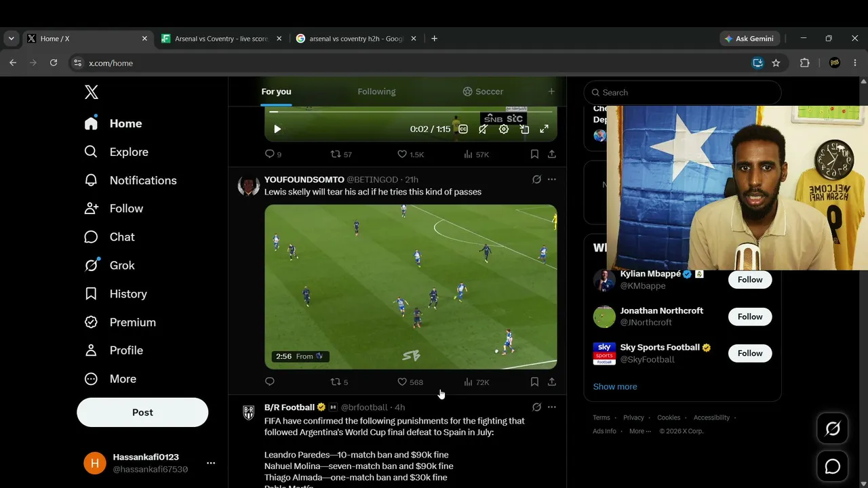Reply to the YOUFOUNDSOMTO post
The height and width of the screenshot is (488, 868).
270,382
